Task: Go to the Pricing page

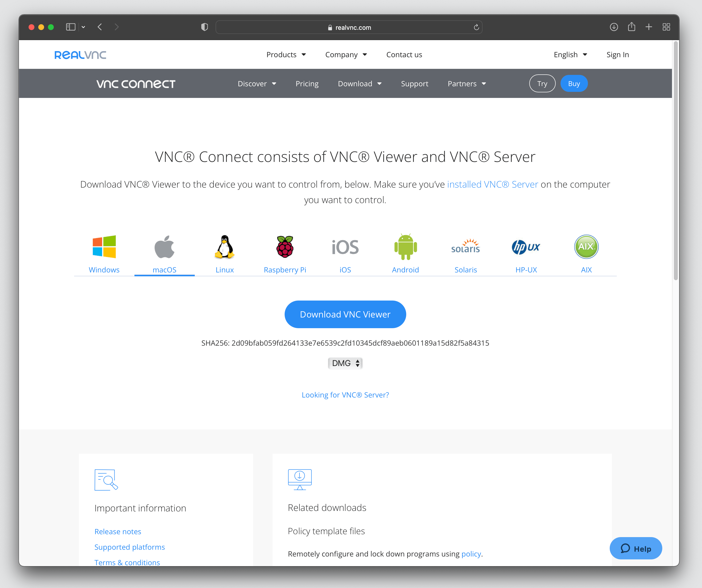Action: coord(307,84)
